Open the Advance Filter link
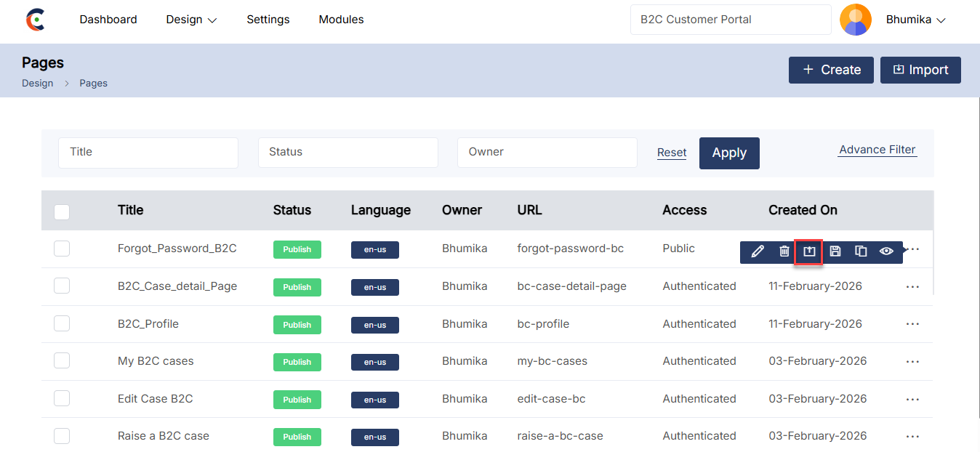The width and height of the screenshot is (980, 452). pyautogui.click(x=877, y=150)
